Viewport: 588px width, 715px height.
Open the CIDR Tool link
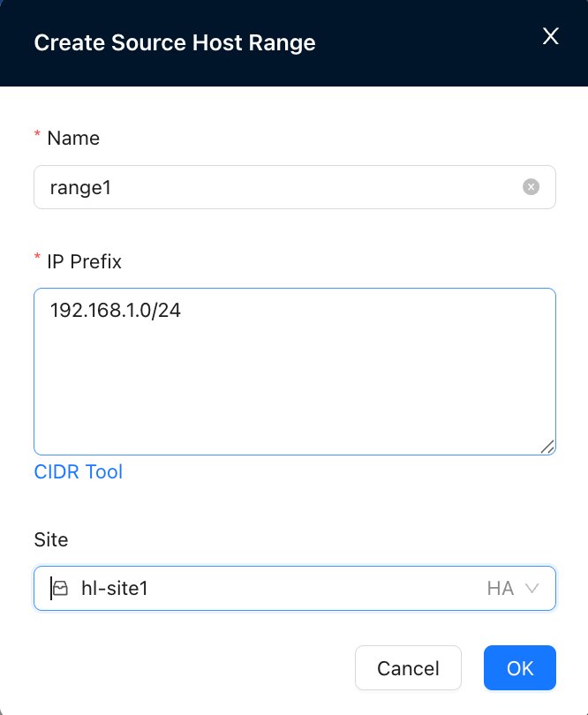79,472
